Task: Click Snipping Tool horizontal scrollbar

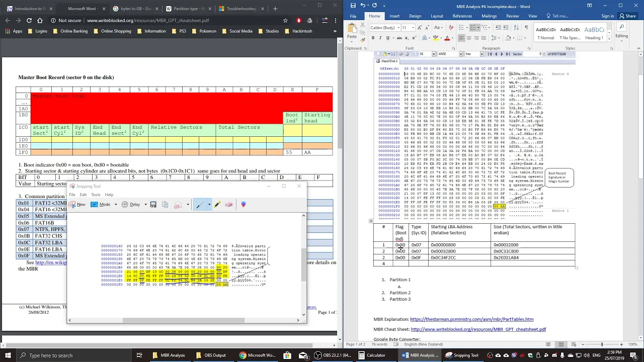Action: pos(183,320)
